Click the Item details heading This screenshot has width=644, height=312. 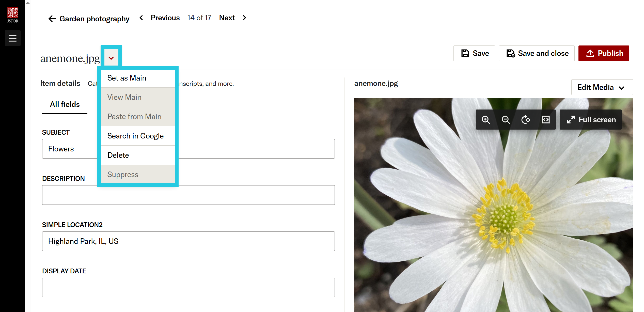coord(60,83)
